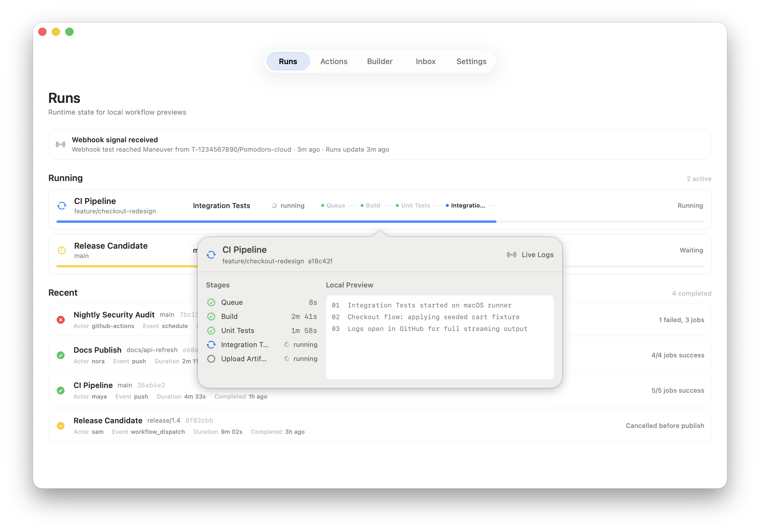Click the Upload Artif... pending circle icon
Viewport: 760px width, 532px height.
tap(211, 359)
